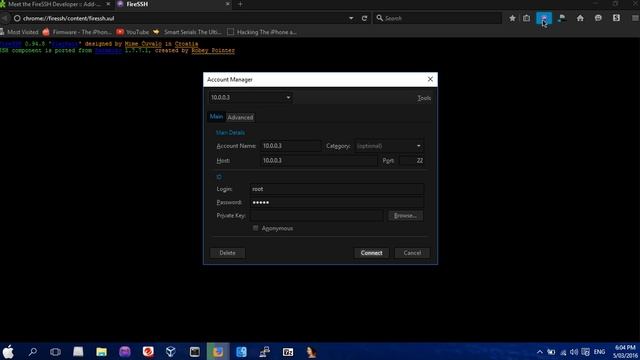The width and height of the screenshot is (640, 360).
Task: Open the Tools menu in Account Manager
Action: tap(424, 98)
